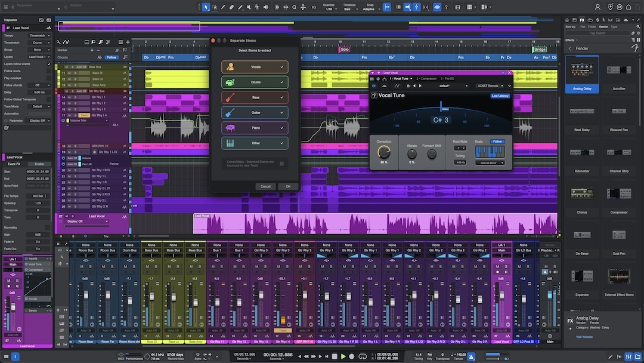The height and width of the screenshot is (363, 644).
Task: Toggle the Piano stem checkbox
Action: pos(281,128)
